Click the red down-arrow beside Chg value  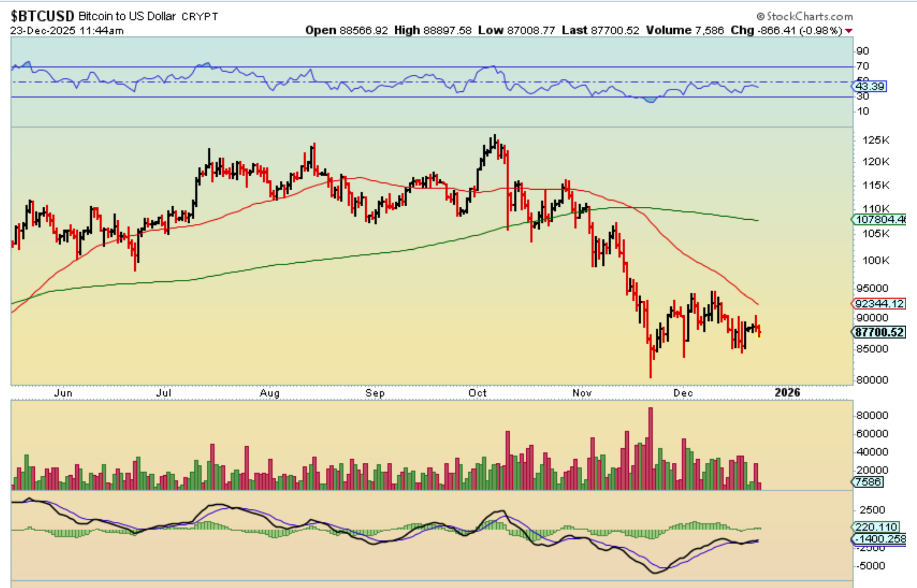849,31
